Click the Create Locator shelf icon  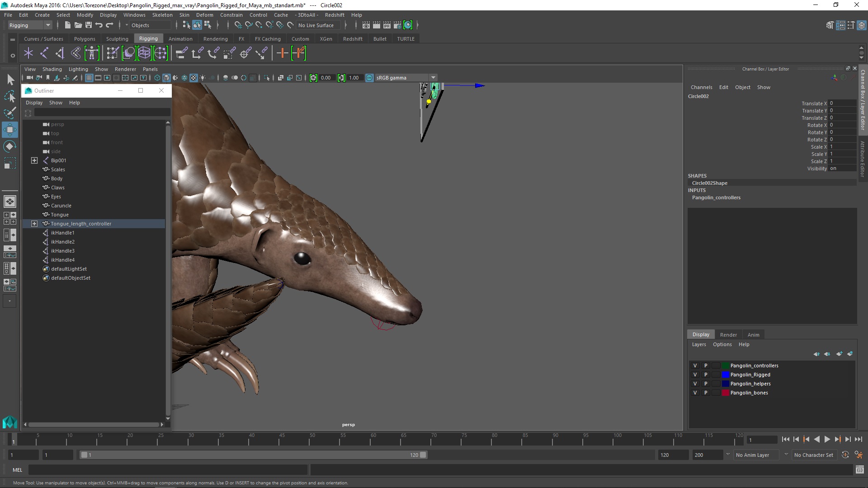click(28, 53)
